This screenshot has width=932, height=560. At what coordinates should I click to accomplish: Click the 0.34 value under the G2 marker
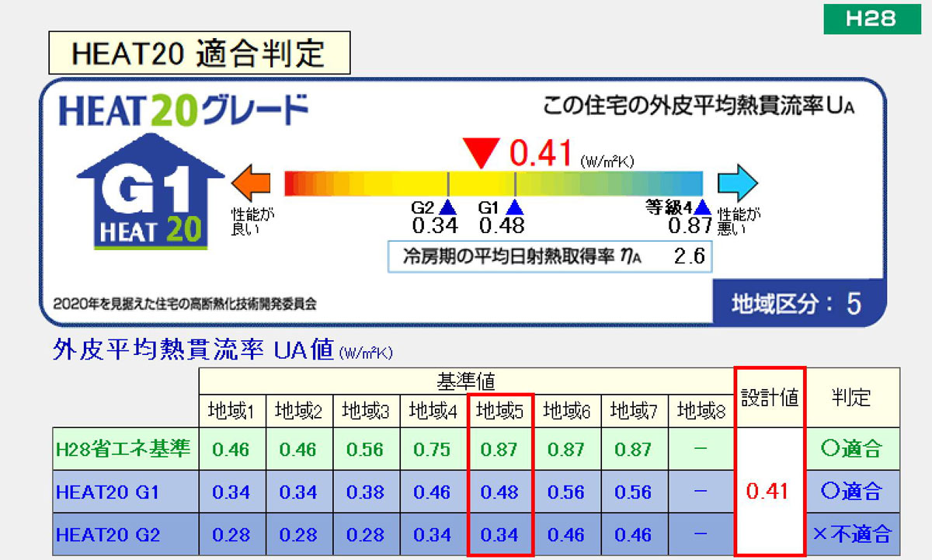(435, 226)
